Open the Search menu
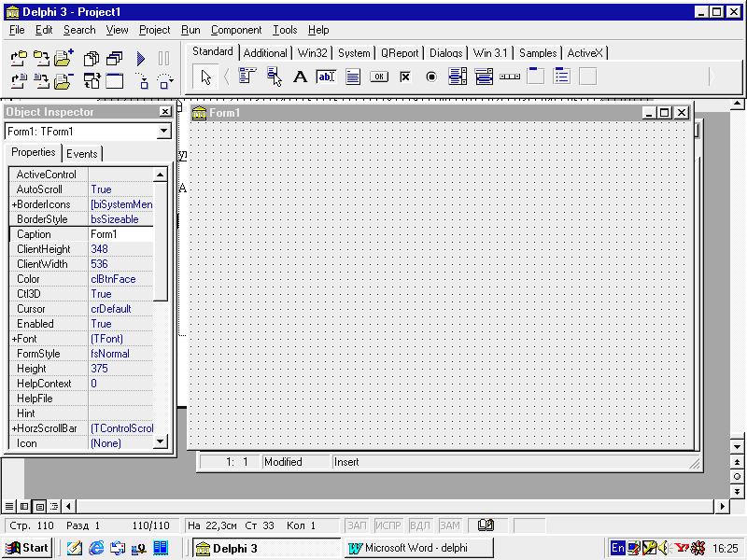Viewport: 747px width, 560px height. tap(79, 30)
